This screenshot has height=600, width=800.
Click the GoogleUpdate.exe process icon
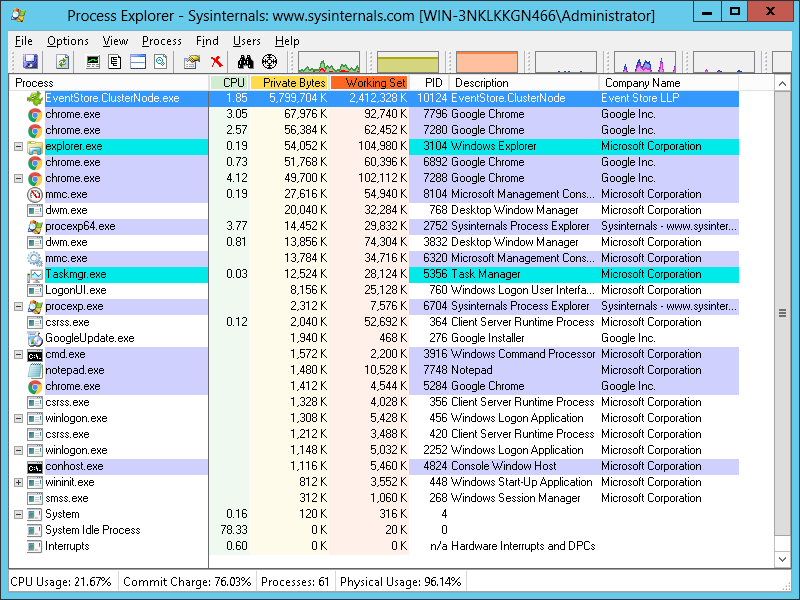(35, 339)
